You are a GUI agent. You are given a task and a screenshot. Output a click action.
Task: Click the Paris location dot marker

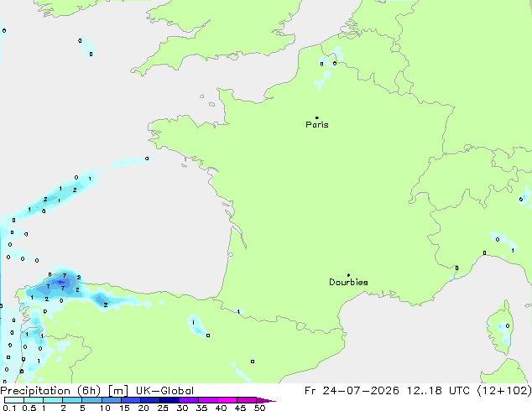(317, 117)
